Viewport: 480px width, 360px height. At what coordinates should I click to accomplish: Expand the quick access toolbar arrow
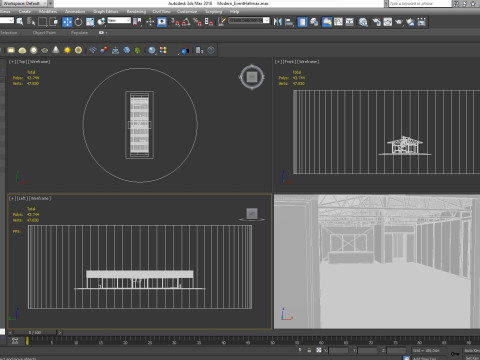(50, 3)
